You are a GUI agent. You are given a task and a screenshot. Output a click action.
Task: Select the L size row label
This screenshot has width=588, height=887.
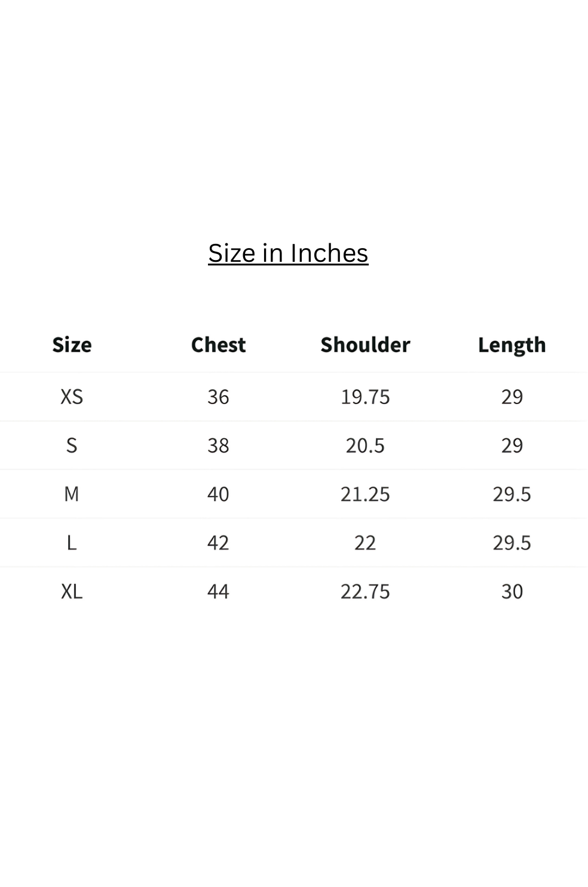click(72, 543)
